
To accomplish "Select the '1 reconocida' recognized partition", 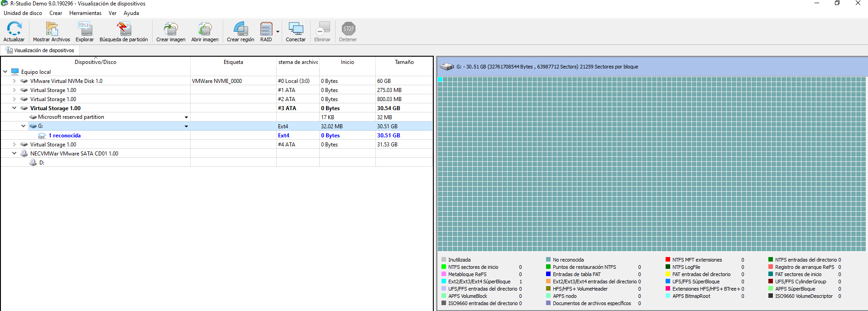I will tap(64, 136).
